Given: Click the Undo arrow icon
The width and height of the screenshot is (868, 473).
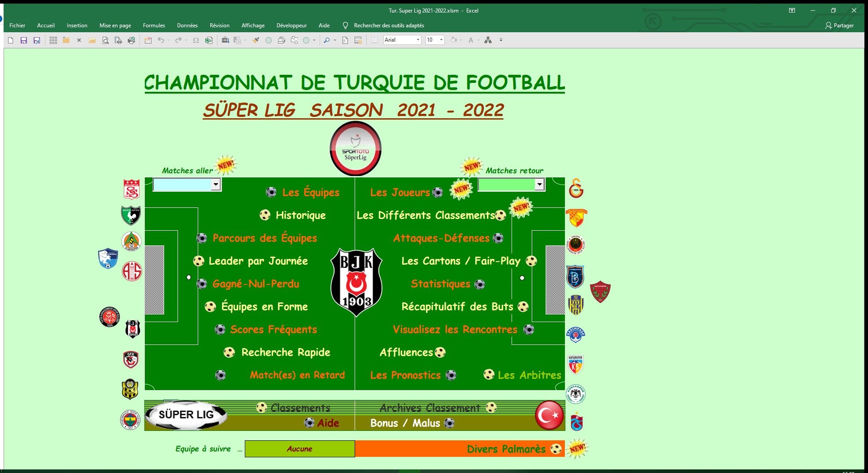Looking at the screenshot, I should click(x=161, y=40).
